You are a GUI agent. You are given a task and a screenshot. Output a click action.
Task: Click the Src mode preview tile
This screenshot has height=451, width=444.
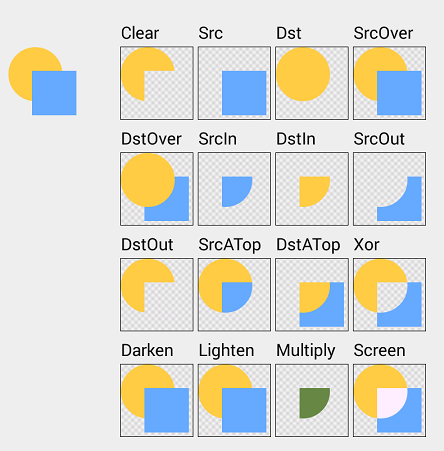pos(234,83)
